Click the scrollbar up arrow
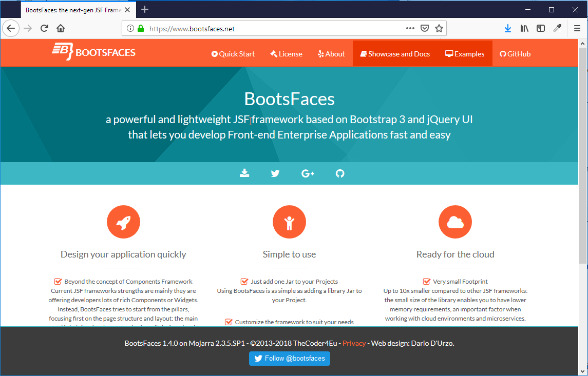The image size is (588, 376). (x=582, y=44)
